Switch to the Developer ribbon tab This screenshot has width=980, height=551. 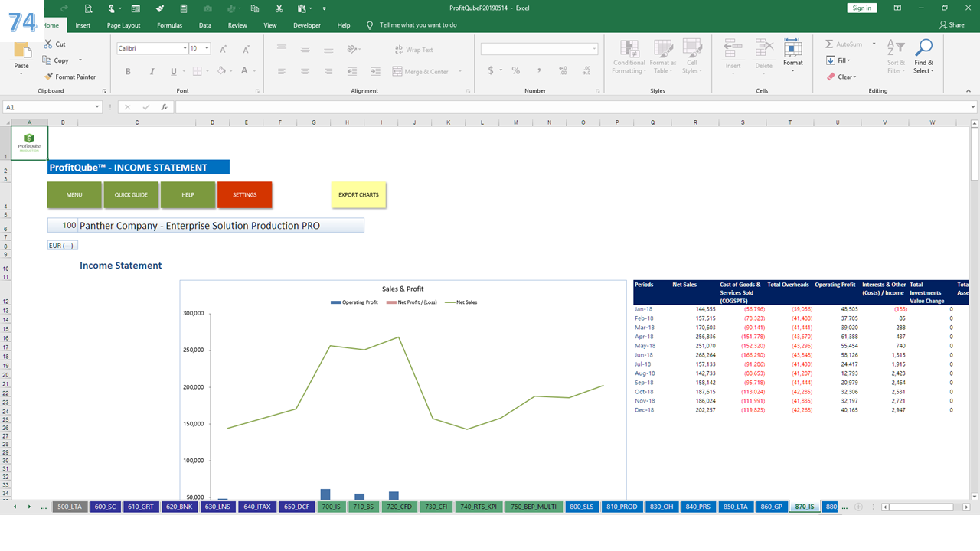[307, 25]
